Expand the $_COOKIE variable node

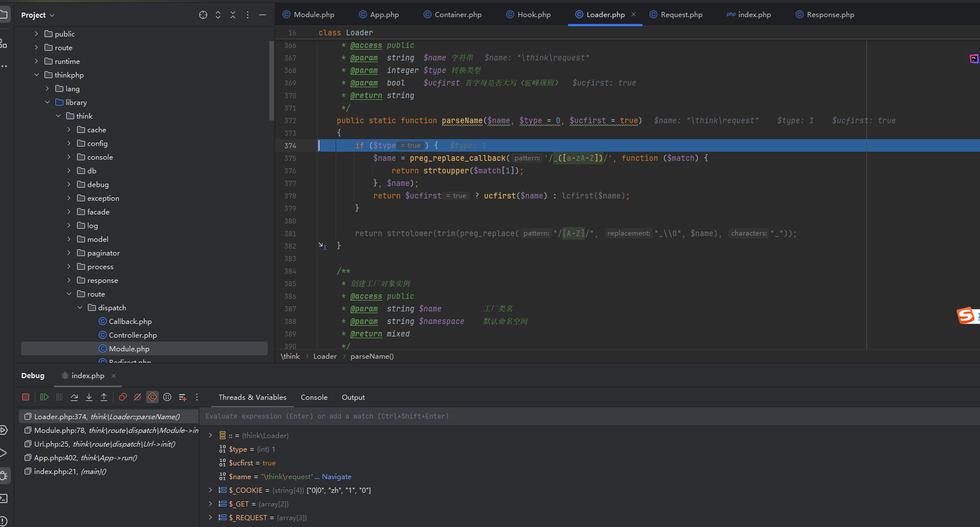tap(211, 490)
